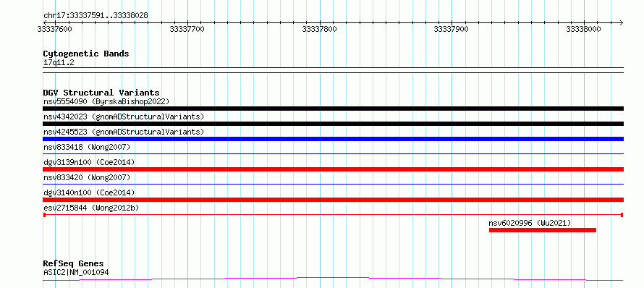Open variant dgv3139n100 (Coe2014) label
This screenshot has width=644, height=288.
(x=89, y=162)
